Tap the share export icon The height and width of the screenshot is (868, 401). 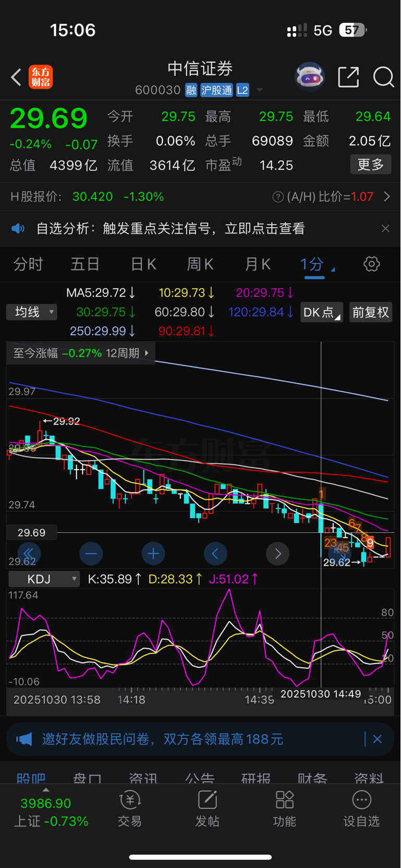tap(348, 77)
